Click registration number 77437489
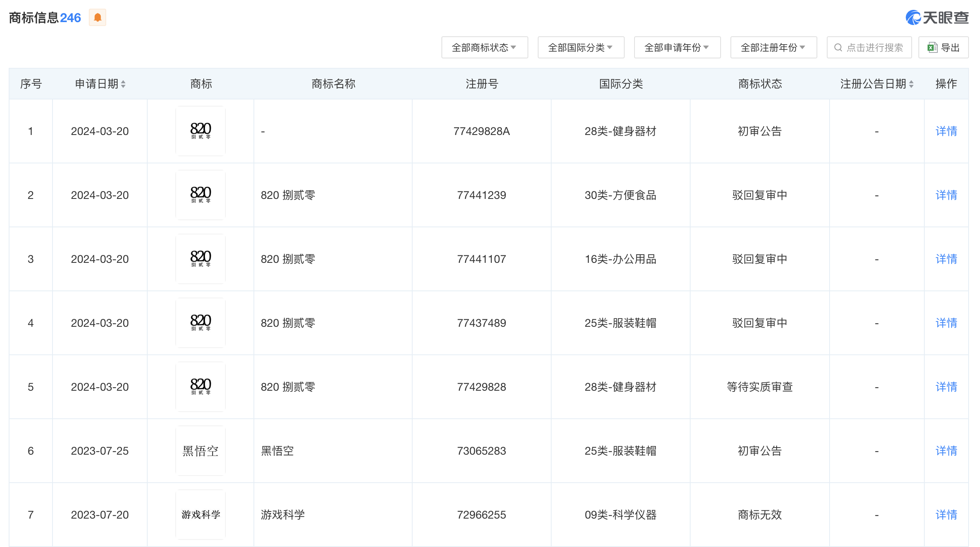The image size is (980, 547). click(482, 323)
